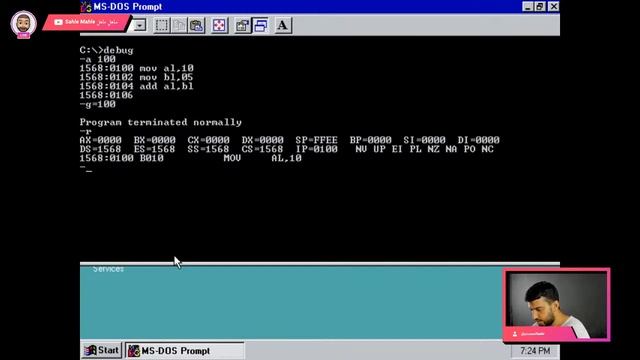Screen dimensions: 640x360
Task: Select MS-DOS Prompt taskbar button
Action: 184,351
